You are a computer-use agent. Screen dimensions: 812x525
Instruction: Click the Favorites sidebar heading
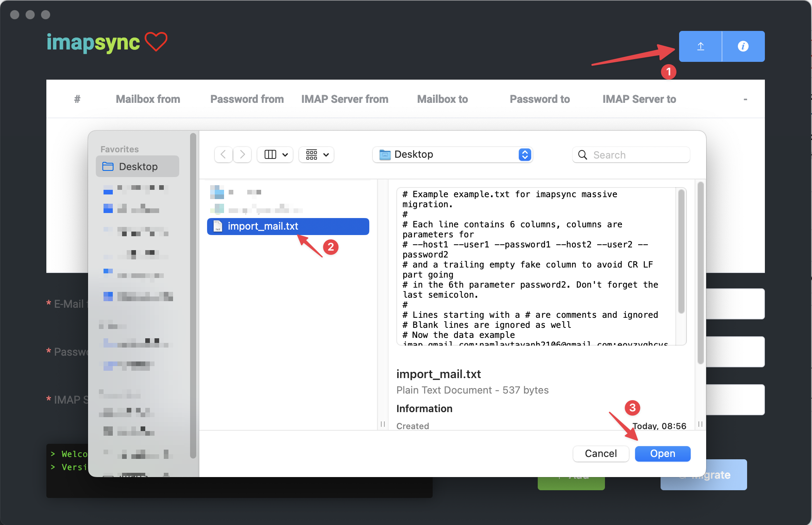click(119, 149)
